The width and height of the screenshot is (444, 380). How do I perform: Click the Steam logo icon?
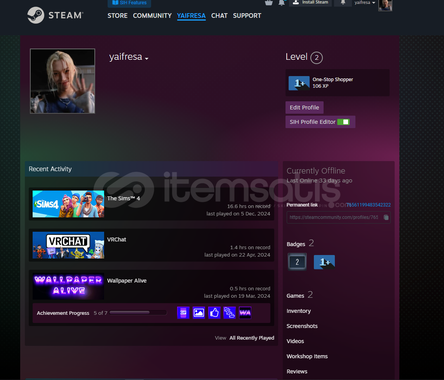tap(35, 15)
